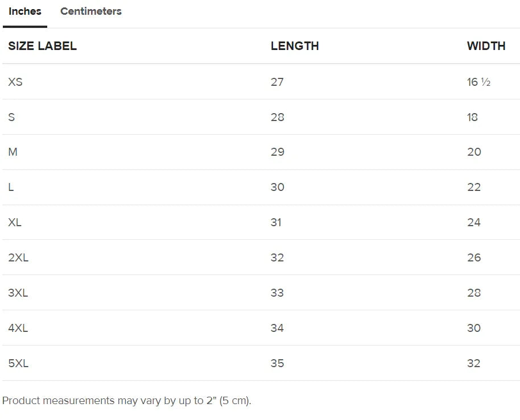The width and height of the screenshot is (520, 420).
Task: Select the M size label cell
Action: pos(13,152)
